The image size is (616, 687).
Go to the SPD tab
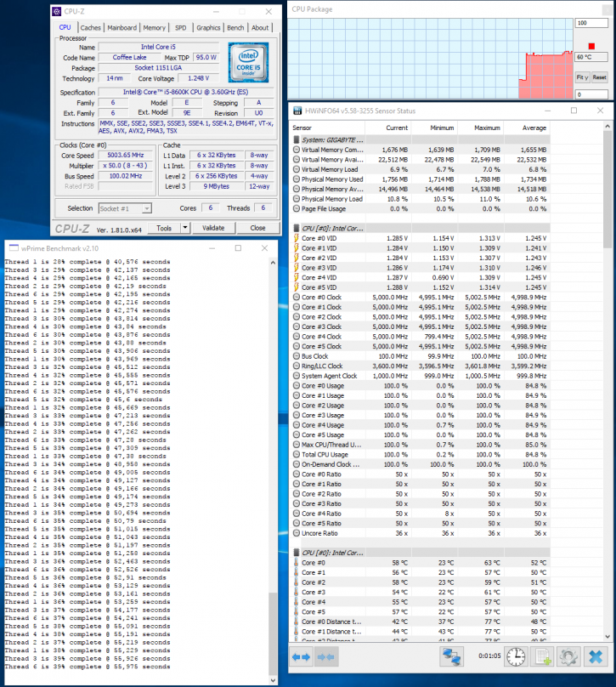(180, 27)
